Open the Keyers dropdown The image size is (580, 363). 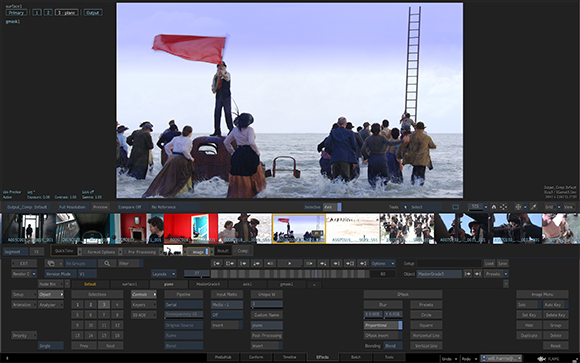click(144, 305)
